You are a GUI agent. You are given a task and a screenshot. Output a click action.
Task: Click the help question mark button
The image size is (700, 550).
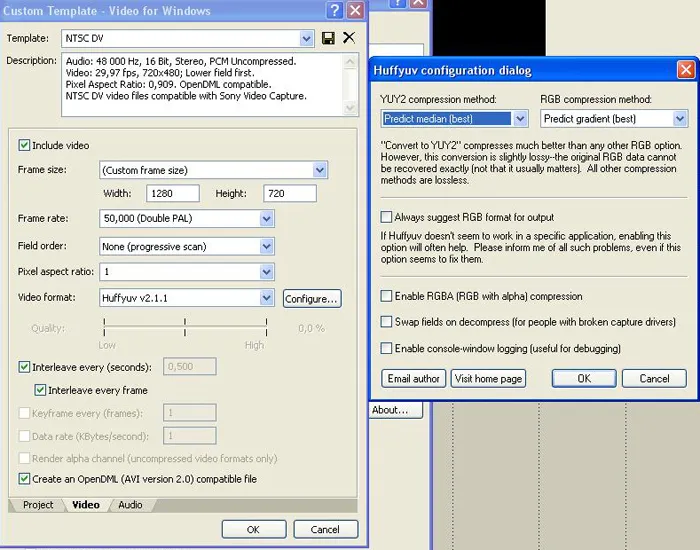click(334, 11)
